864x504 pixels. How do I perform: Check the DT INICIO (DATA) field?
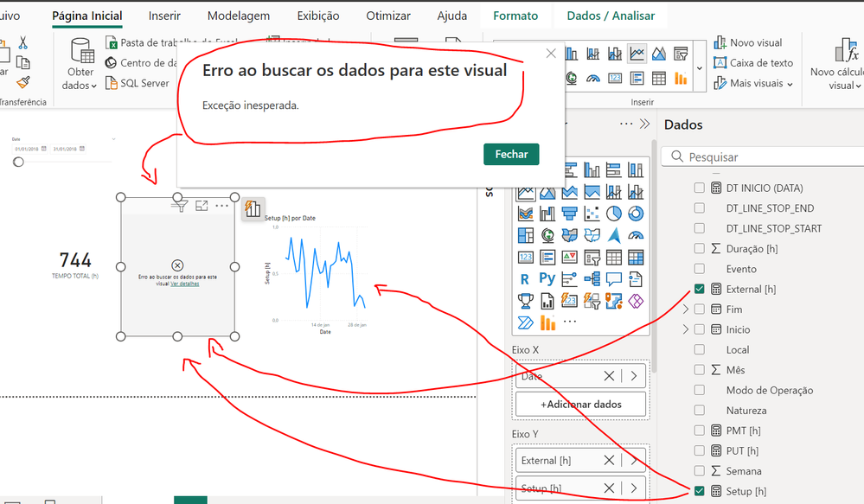point(700,188)
